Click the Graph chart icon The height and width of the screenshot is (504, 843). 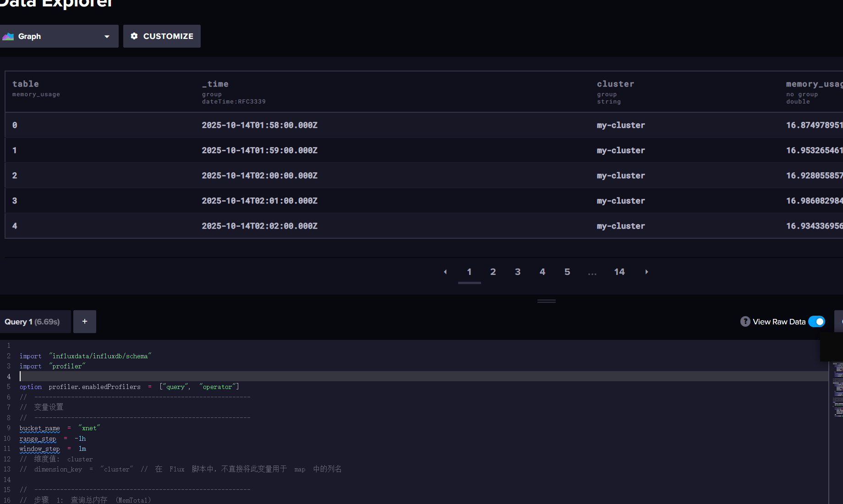pos(8,36)
